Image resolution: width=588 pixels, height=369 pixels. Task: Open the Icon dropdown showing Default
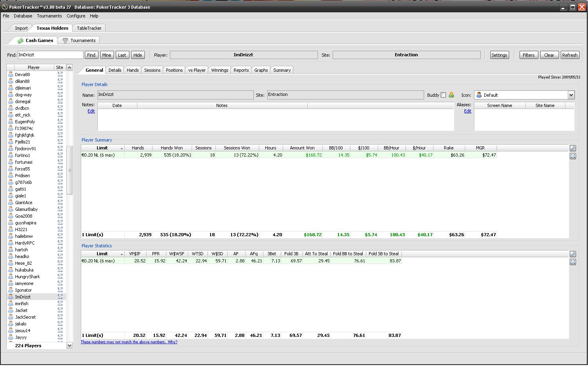(571, 95)
